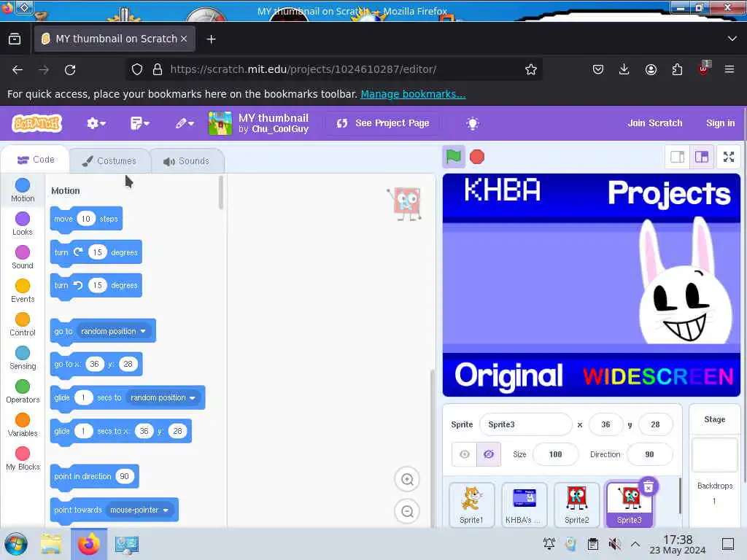This screenshot has width=747, height=560.
Task: Select the Code tab
Action: pos(36,160)
